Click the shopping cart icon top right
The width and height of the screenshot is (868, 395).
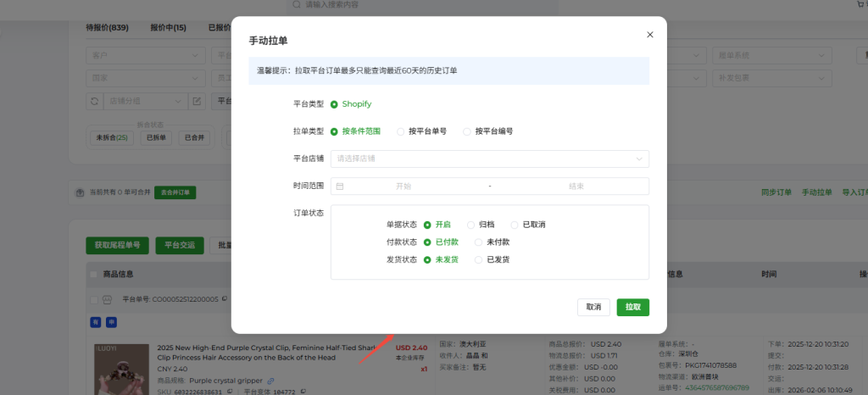tap(862, 5)
